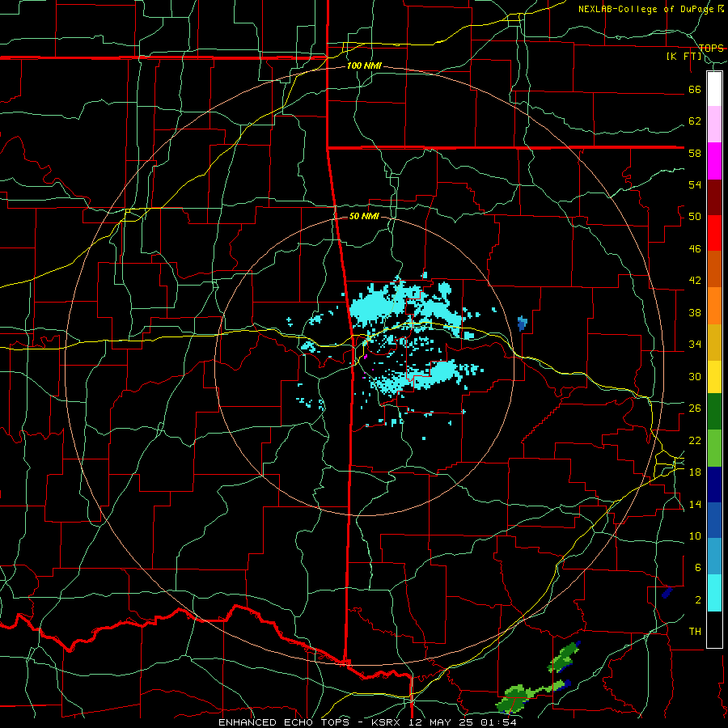Click the legend value '10'
The height and width of the screenshot is (728, 728).
point(695,535)
